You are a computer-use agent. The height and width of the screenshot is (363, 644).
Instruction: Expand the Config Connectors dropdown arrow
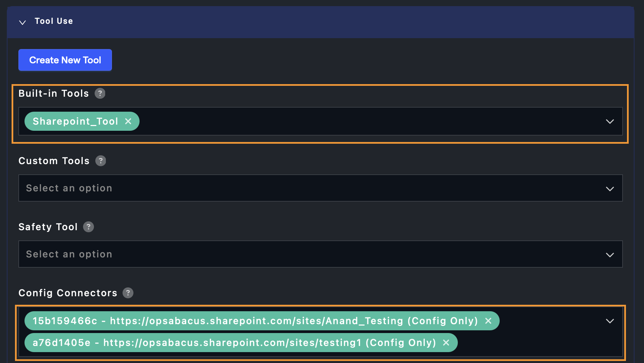(x=610, y=321)
